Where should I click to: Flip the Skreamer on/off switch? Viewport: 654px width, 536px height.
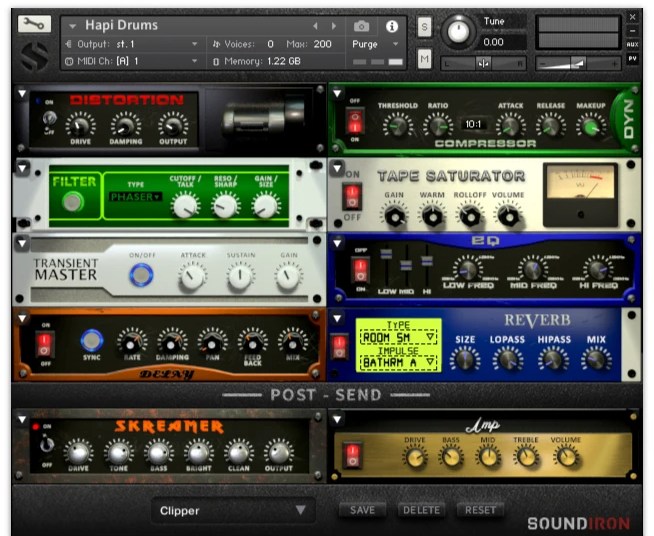(46, 445)
